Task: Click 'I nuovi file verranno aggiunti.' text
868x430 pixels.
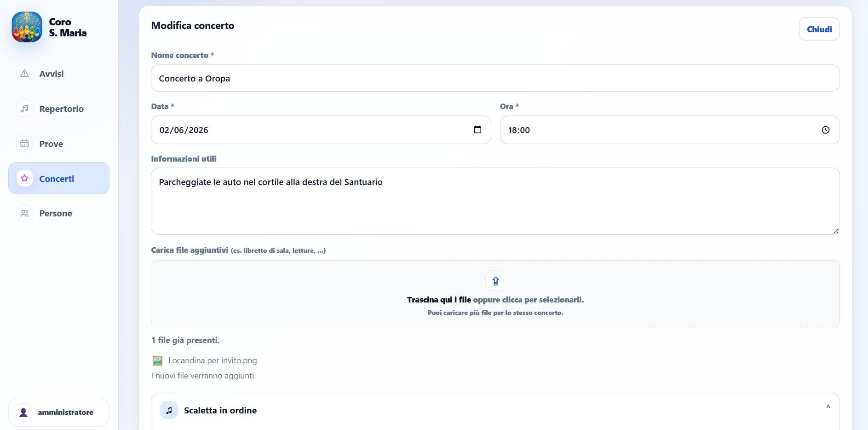Action: (x=203, y=376)
